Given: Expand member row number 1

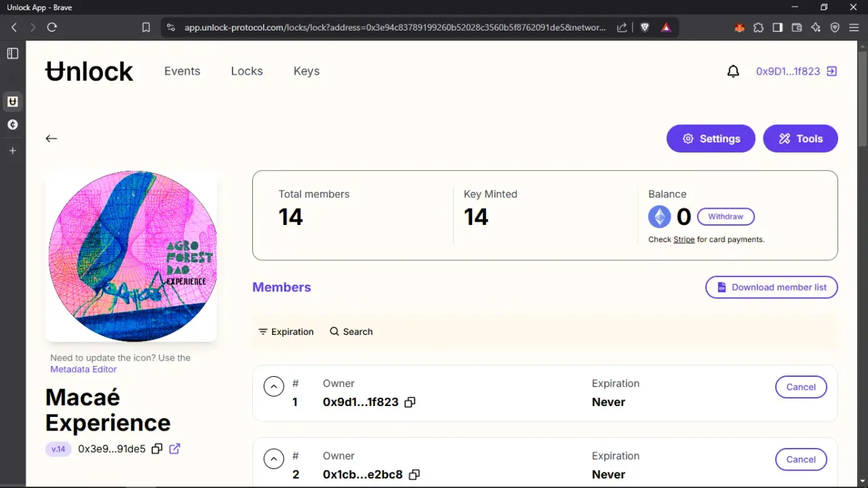Looking at the screenshot, I should point(273,387).
